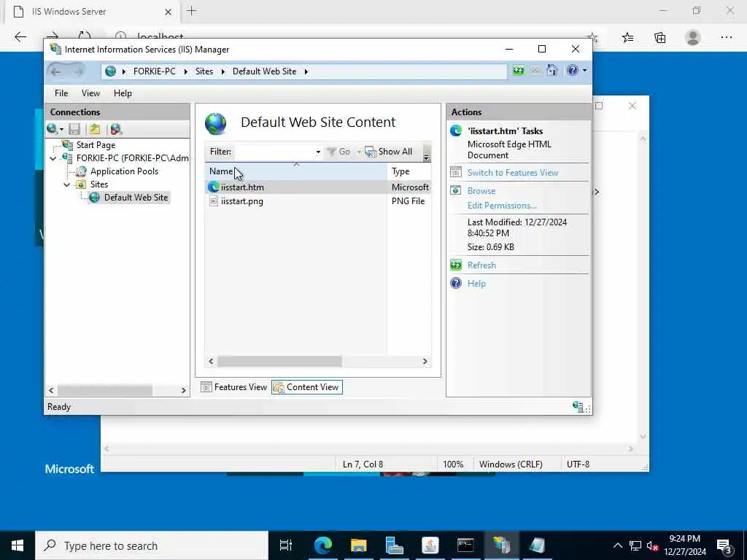Click the IIS Manager forward navigation arrow

click(x=79, y=72)
